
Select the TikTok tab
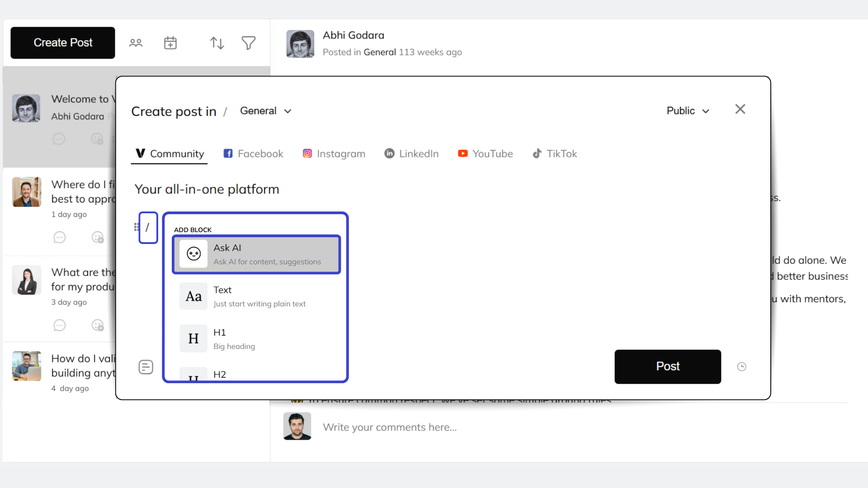click(555, 154)
